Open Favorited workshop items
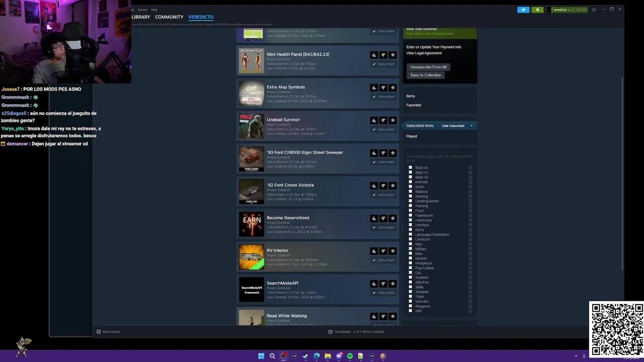This screenshot has width=644, height=362. [x=414, y=105]
